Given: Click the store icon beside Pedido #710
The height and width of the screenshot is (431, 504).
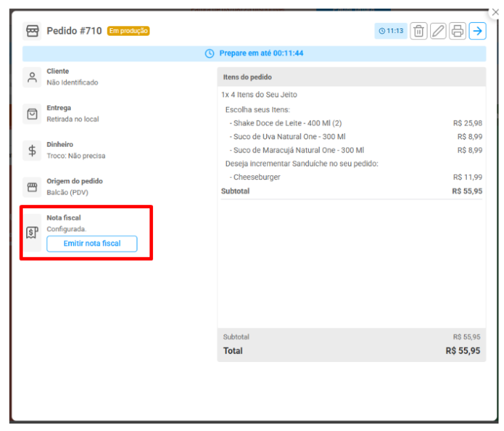Looking at the screenshot, I should click(x=32, y=31).
